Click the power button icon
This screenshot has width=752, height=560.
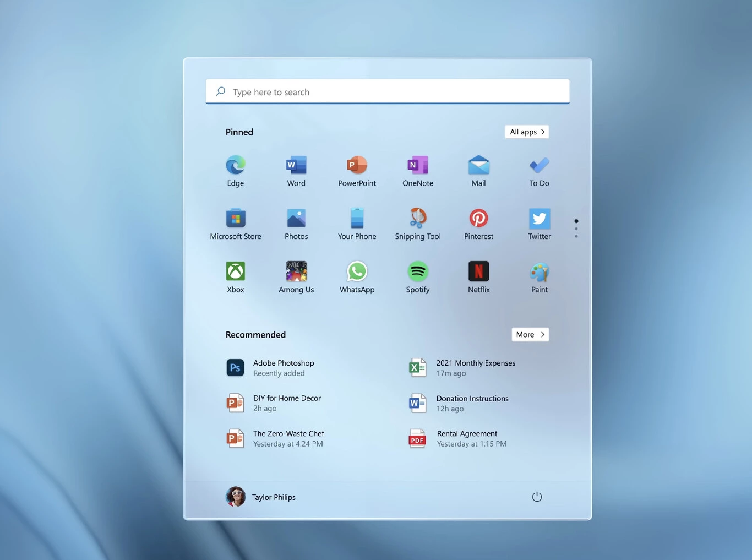(537, 497)
